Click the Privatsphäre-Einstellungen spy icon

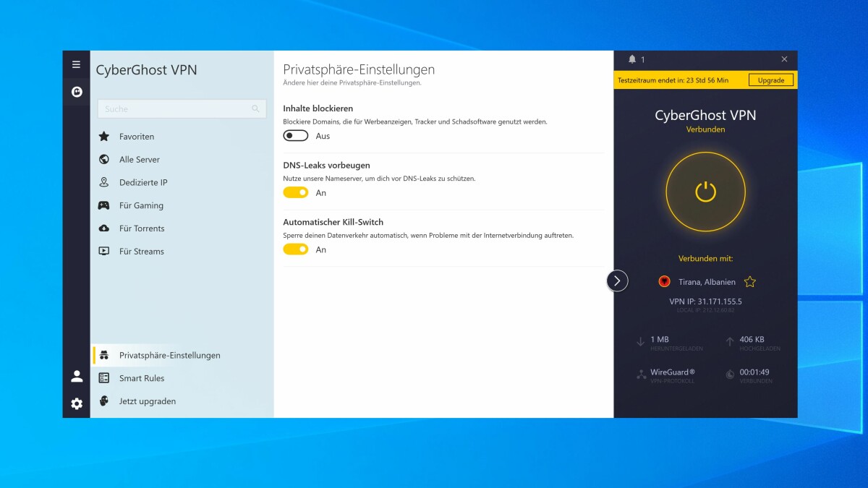[104, 355]
